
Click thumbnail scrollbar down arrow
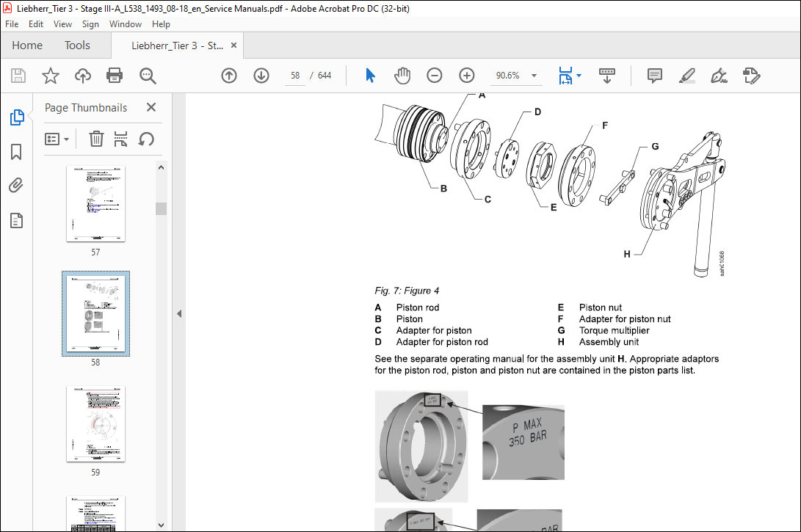161,525
